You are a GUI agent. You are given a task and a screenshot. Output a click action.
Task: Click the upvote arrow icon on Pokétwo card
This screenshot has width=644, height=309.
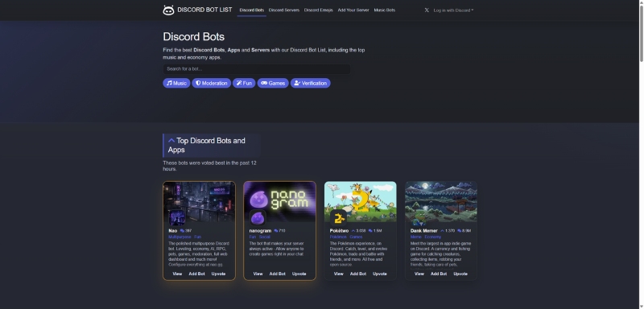pyautogui.click(x=353, y=231)
